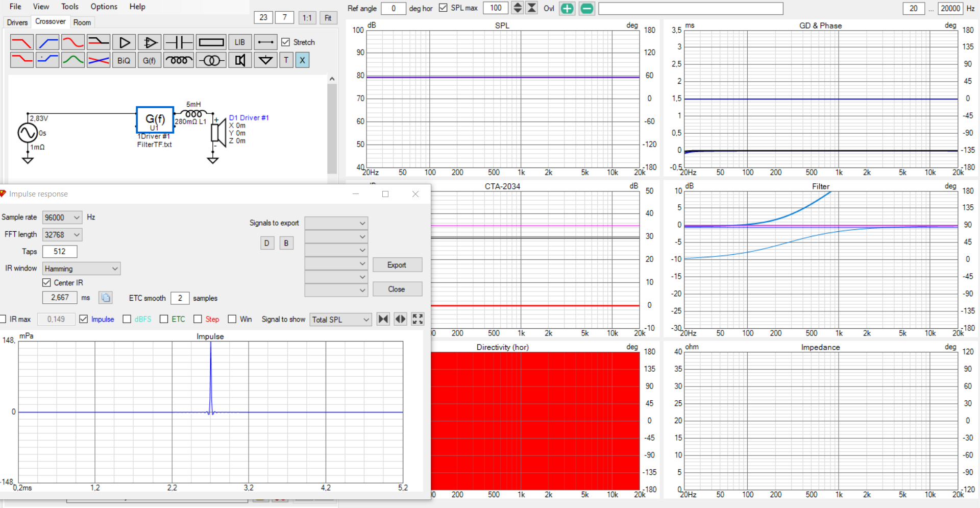The width and height of the screenshot is (980, 508).
Task: Open the FFT length dropdown
Action: tap(62, 235)
